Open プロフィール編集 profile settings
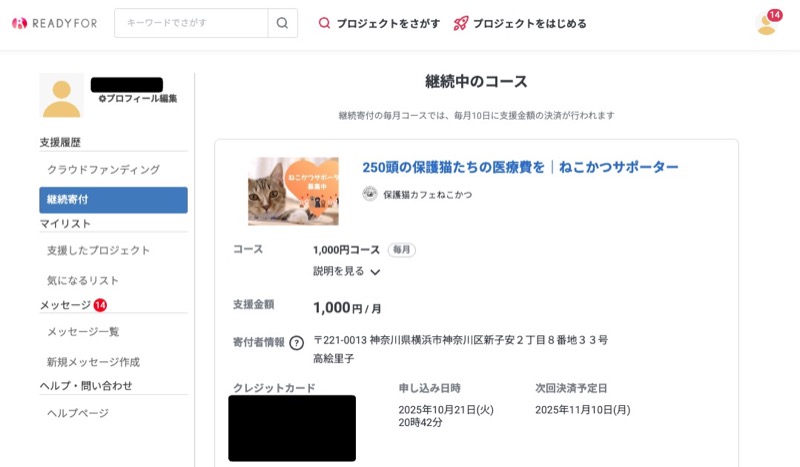 pyautogui.click(x=138, y=99)
